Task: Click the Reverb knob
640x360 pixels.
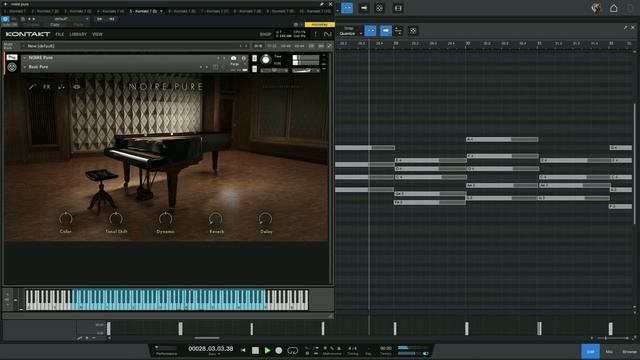Action: [x=216, y=219]
